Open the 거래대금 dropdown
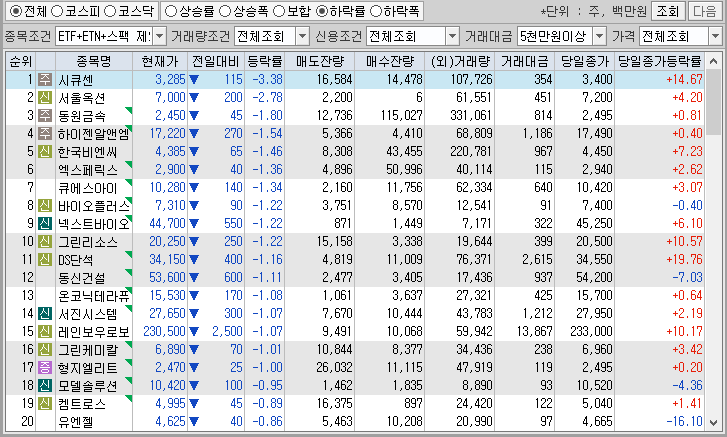 tap(599, 36)
